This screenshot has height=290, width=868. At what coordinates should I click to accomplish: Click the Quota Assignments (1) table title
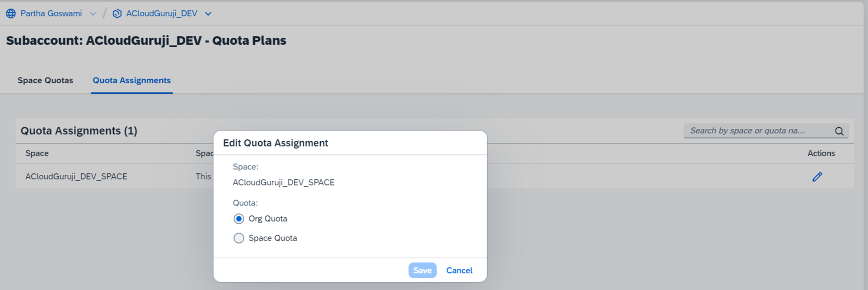79,130
